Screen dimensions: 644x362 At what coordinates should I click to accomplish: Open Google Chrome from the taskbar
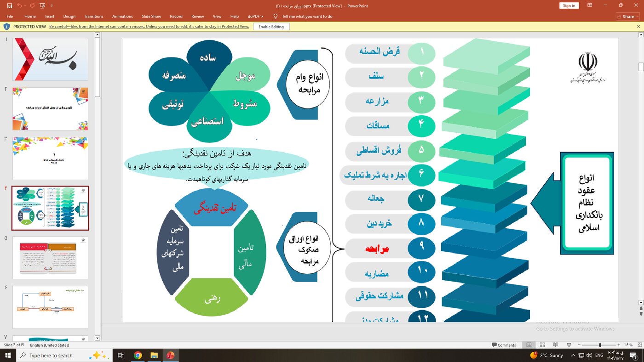[x=138, y=355]
